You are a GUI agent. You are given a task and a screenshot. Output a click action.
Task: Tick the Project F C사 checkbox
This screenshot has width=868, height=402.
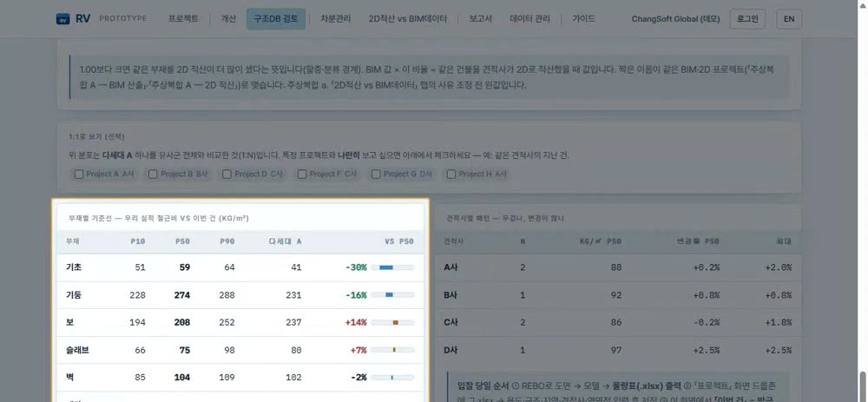[302, 174]
